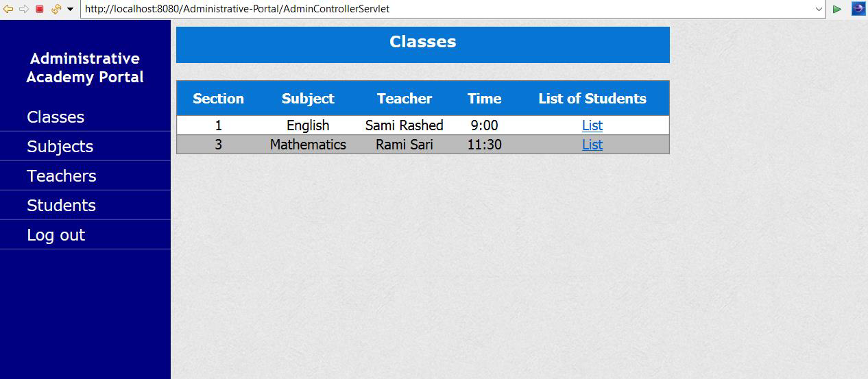
Task: Open student List link for English class
Action: pos(592,125)
